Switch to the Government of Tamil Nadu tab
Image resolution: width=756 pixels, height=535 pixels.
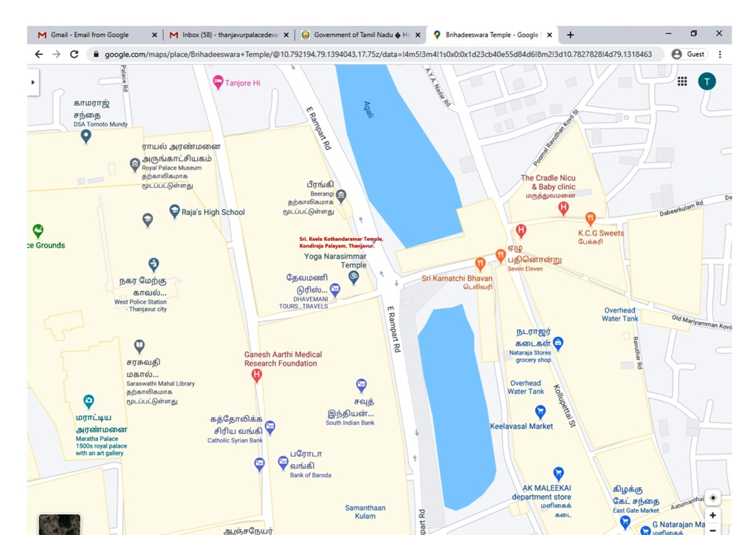coord(360,35)
